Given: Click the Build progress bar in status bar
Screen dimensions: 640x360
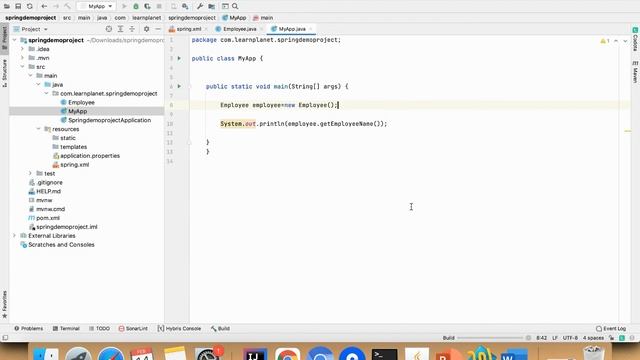Looking at the screenshot, I should point(490,338).
